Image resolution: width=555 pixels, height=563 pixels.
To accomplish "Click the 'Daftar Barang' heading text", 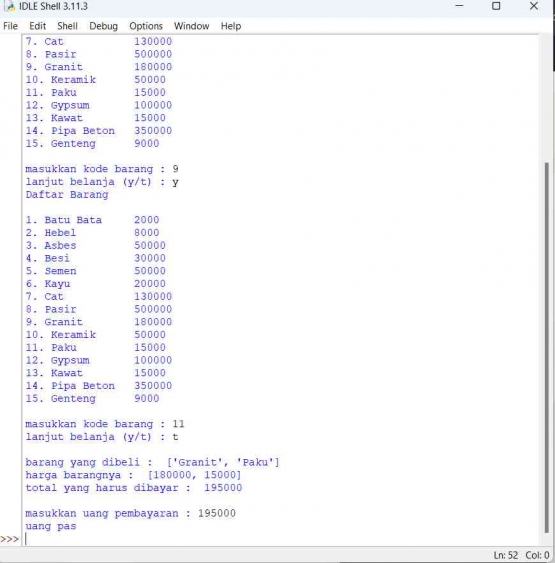I will pyautogui.click(x=67, y=195).
